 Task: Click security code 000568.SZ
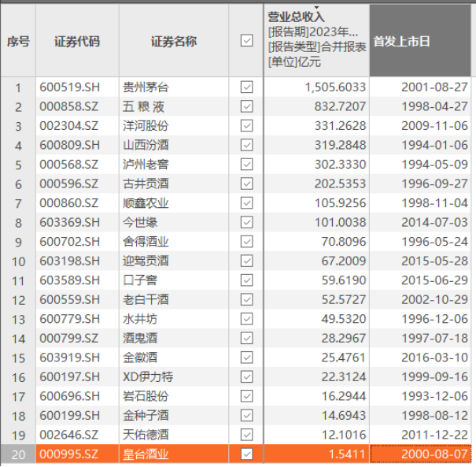(x=68, y=165)
